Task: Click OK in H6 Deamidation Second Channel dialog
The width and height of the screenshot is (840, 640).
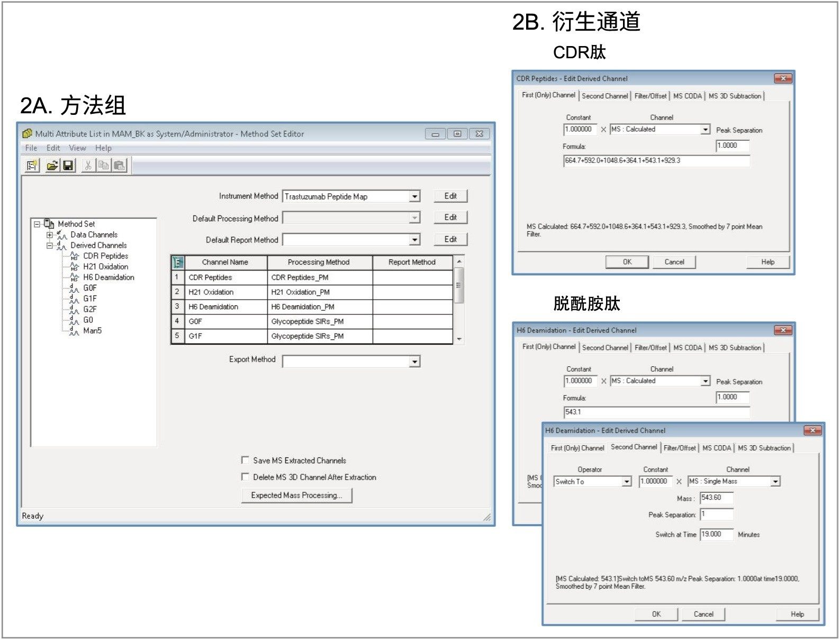Action: (656, 614)
